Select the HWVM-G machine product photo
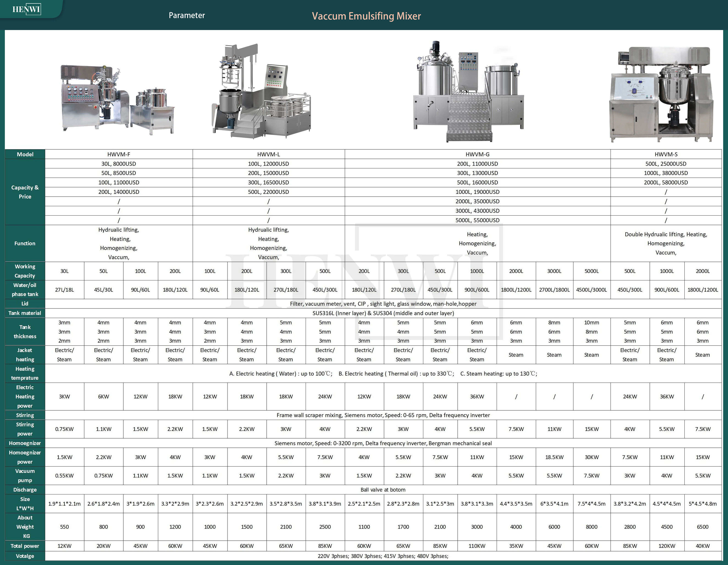The height and width of the screenshot is (565, 728). 469,92
